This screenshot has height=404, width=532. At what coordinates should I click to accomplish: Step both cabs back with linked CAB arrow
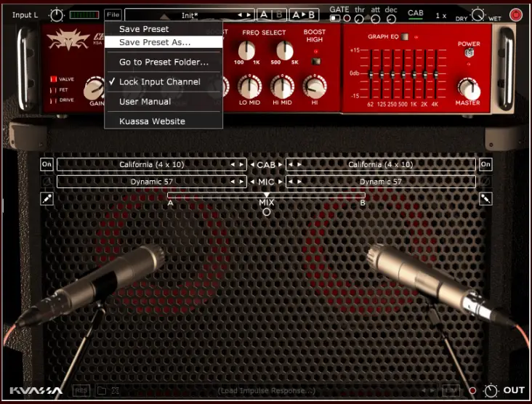tap(252, 164)
